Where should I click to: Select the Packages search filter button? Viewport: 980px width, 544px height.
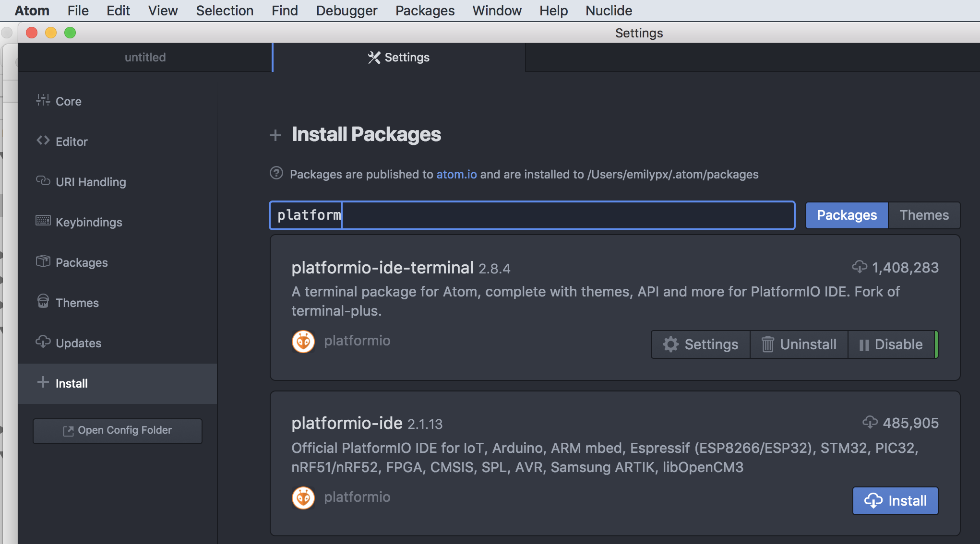[847, 215]
